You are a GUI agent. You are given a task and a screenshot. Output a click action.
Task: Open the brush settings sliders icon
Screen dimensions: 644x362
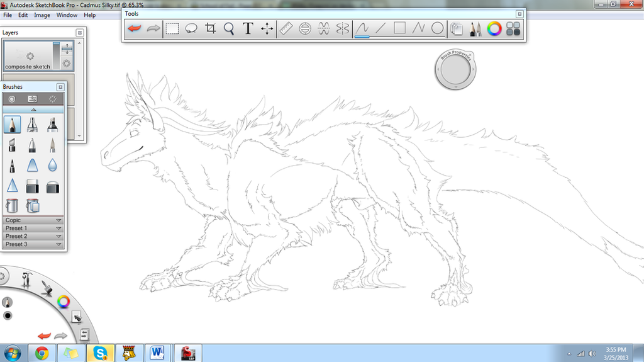[33, 99]
